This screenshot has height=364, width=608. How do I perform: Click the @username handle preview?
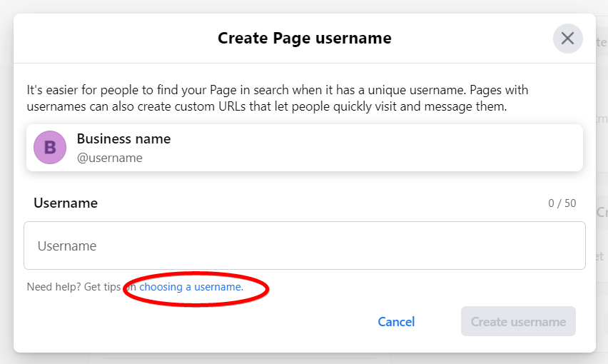click(110, 158)
